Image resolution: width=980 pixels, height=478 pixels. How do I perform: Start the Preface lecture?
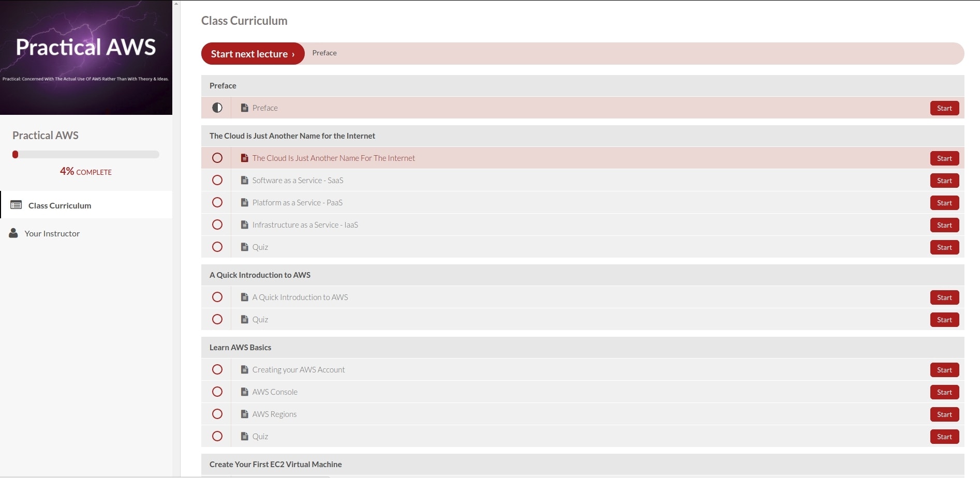pyautogui.click(x=944, y=108)
